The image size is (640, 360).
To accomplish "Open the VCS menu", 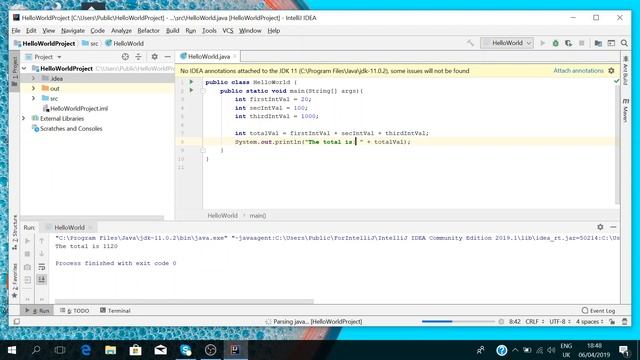I will tap(228, 31).
